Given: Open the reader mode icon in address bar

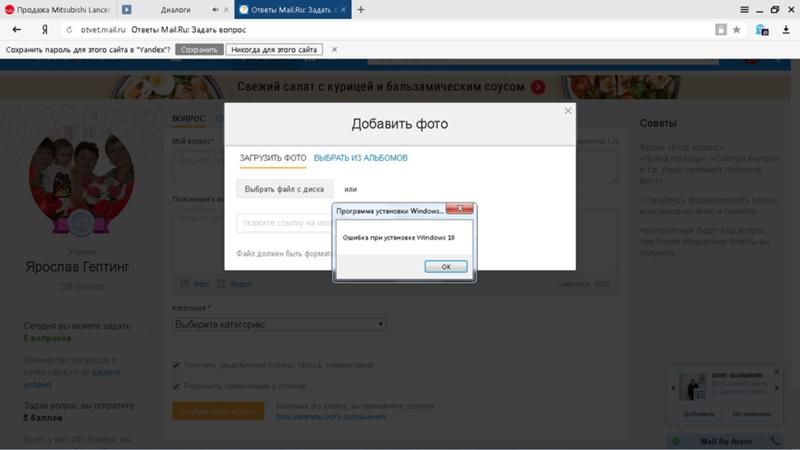Looking at the screenshot, I should pyautogui.click(x=720, y=30).
